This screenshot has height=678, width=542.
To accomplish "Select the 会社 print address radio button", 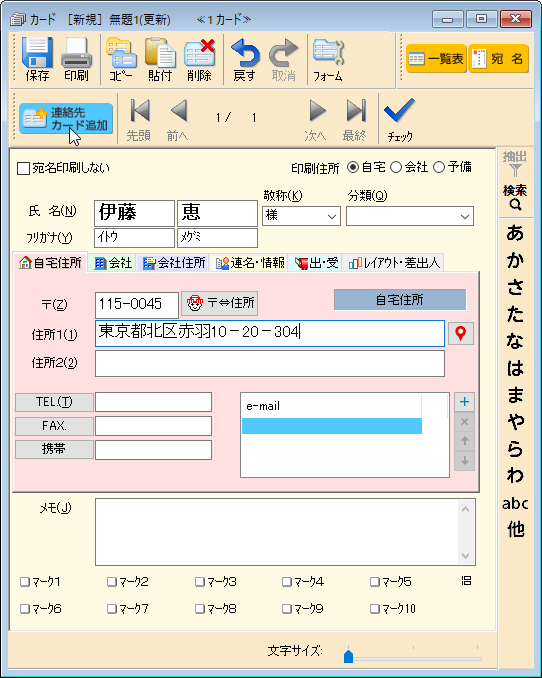I will tap(396, 167).
